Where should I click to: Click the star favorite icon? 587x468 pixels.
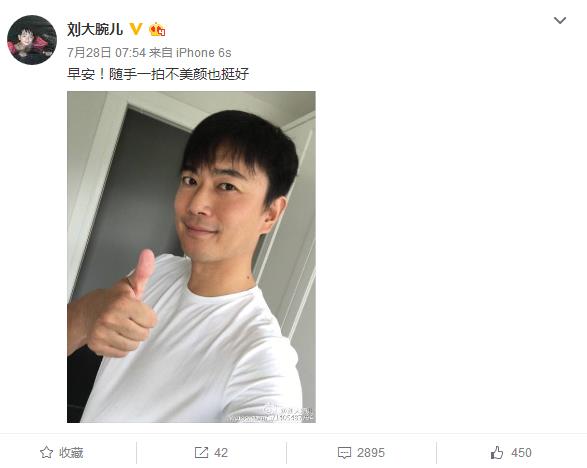tap(46, 452)
